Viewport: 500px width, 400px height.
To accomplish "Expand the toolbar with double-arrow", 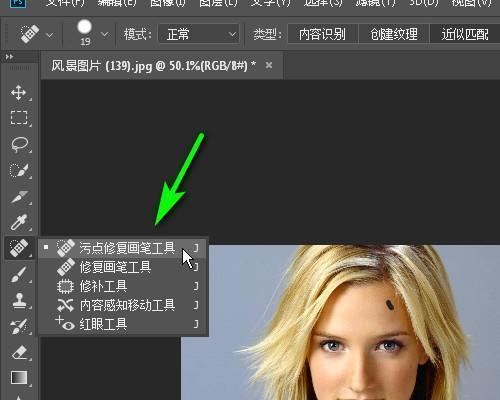I will pyautogui.click(x=9, y=57).
